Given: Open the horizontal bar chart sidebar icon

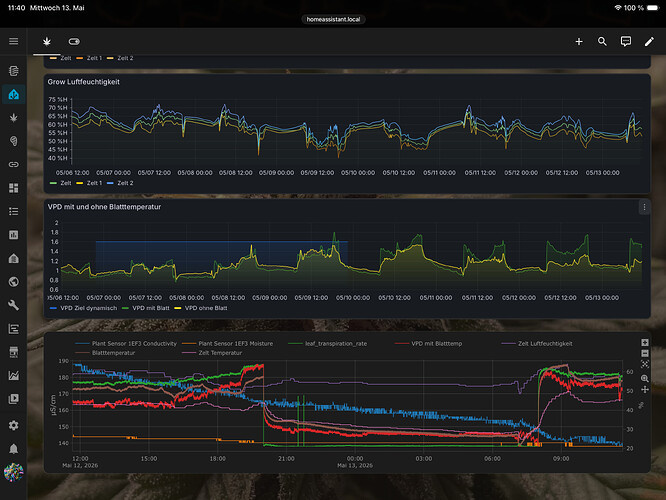Looking at the screenshot, I should [x=14, y=328].
